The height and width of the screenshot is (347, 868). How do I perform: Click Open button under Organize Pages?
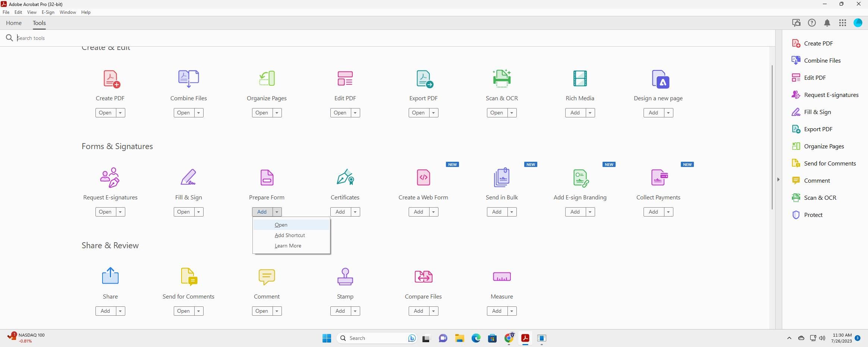point(262,113)
